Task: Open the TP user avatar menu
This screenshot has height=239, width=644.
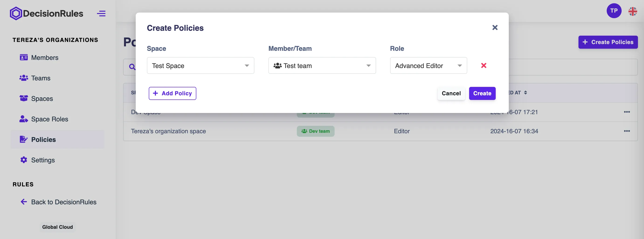Action: (614, 11)
